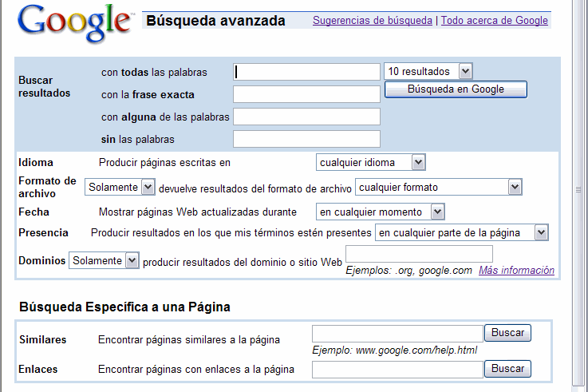The width and height of the screenshot is (588, 392).
Task: Open the 'cualquier idioma' language dropdown
Action: tap(370, 162)
